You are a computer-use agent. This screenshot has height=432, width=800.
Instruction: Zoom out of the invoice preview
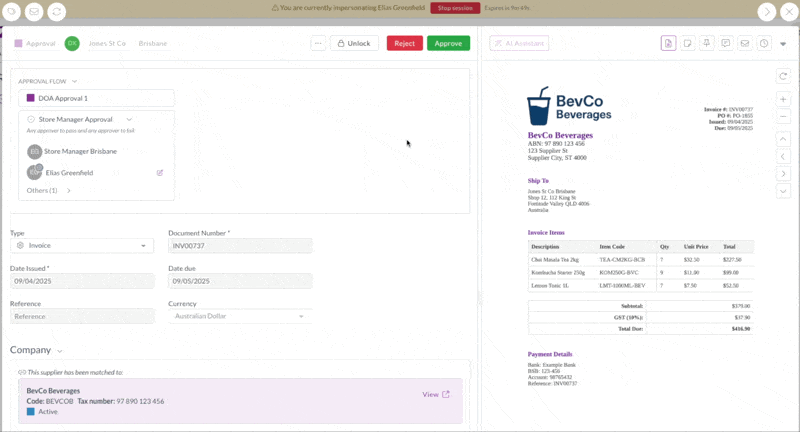click(x=783, y=115)
